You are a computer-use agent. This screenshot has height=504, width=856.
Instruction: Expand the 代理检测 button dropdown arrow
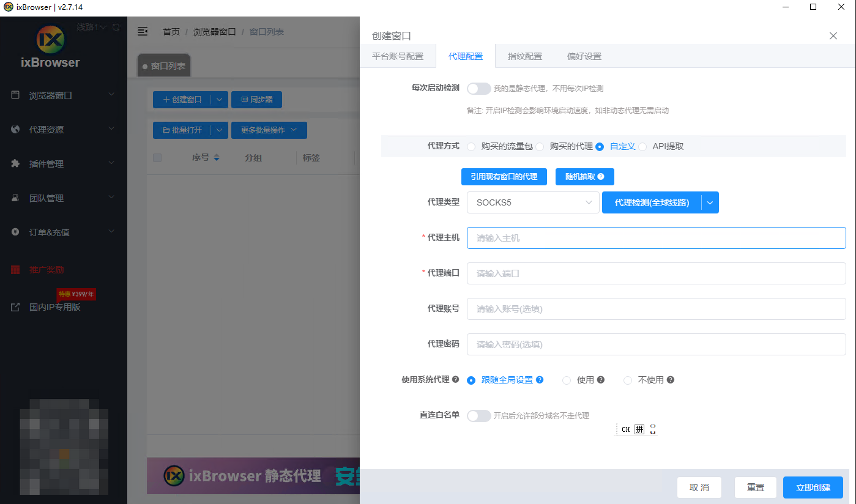(710, 202)
